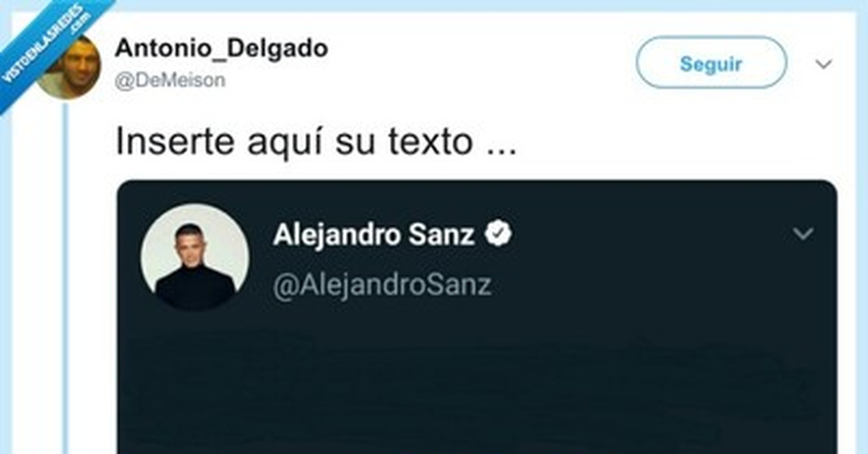This screenshot has width=868, height=454.
Task: Open the tweet options chevron beside Seguir
Action: click(x=823, y=64)
